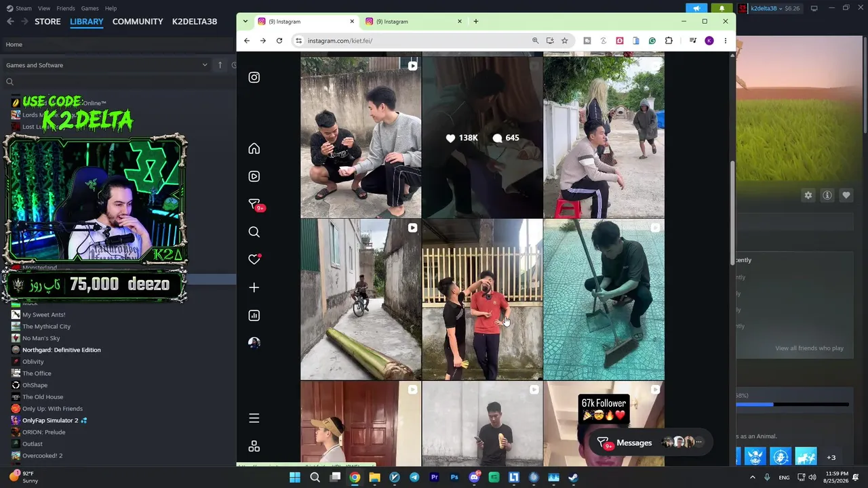This screenshot has width=868, height=488.
Task: Open game settings gear in the Steam window
Action: (808, 195)
